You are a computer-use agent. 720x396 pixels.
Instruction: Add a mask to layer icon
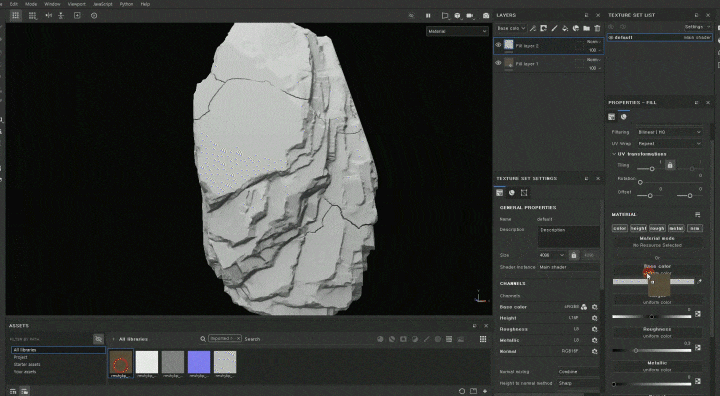pyautogui.click(x=543, y=28)
